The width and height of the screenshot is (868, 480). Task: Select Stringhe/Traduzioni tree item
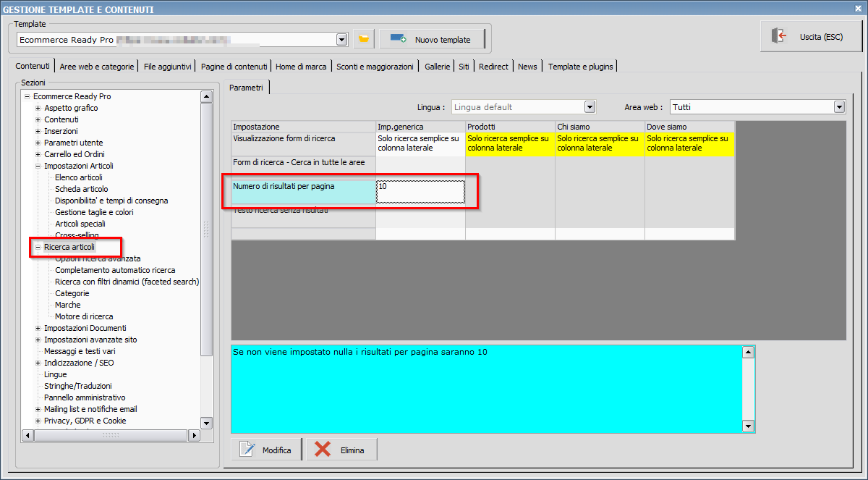point(77,386)
